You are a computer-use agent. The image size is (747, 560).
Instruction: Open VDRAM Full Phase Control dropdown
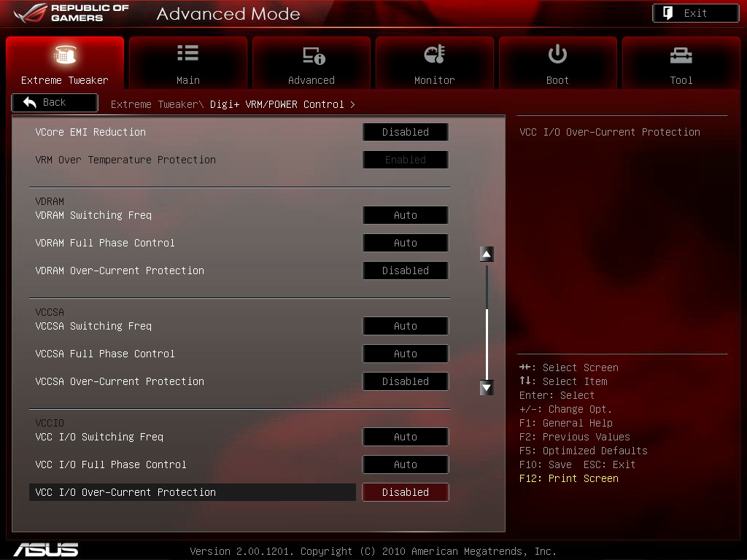406,243
